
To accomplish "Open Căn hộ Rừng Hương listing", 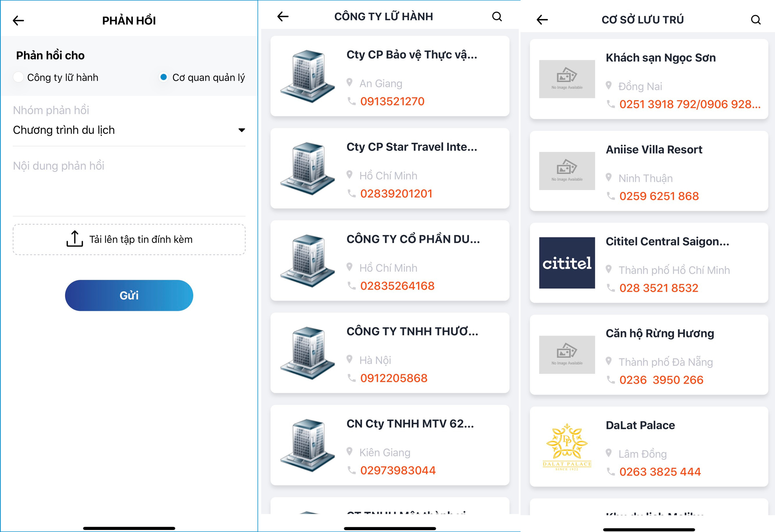I will click(649, 355).
